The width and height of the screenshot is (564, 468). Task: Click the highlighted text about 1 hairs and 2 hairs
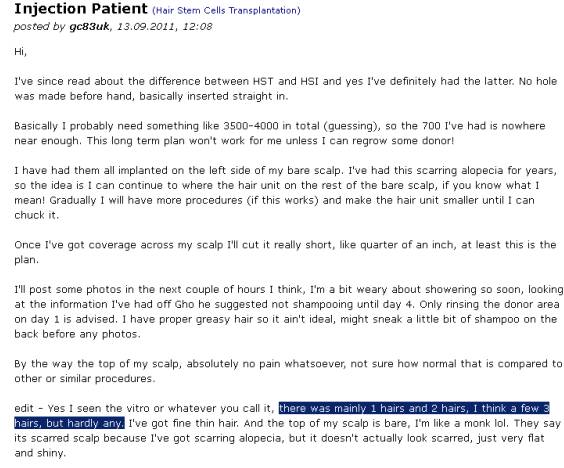[x=282, y=415]
